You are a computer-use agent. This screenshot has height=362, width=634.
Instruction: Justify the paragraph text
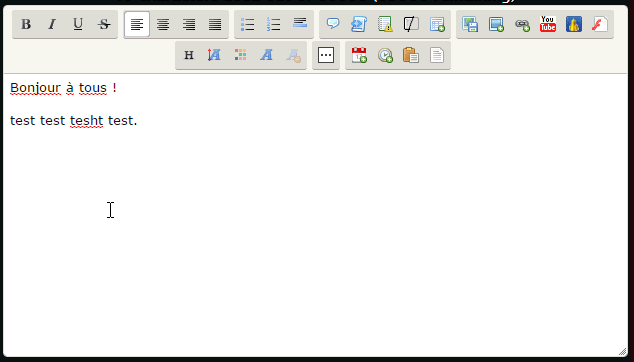pos(215,24)
